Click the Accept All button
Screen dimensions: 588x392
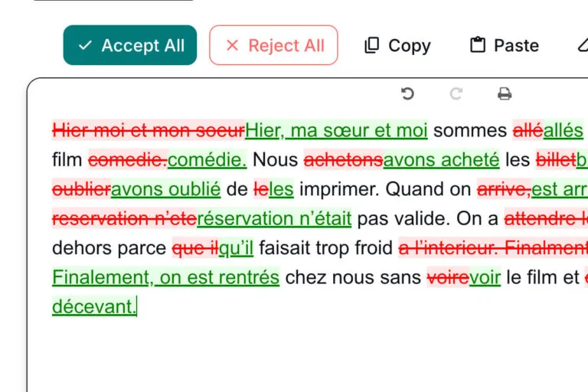pos(130,45)
